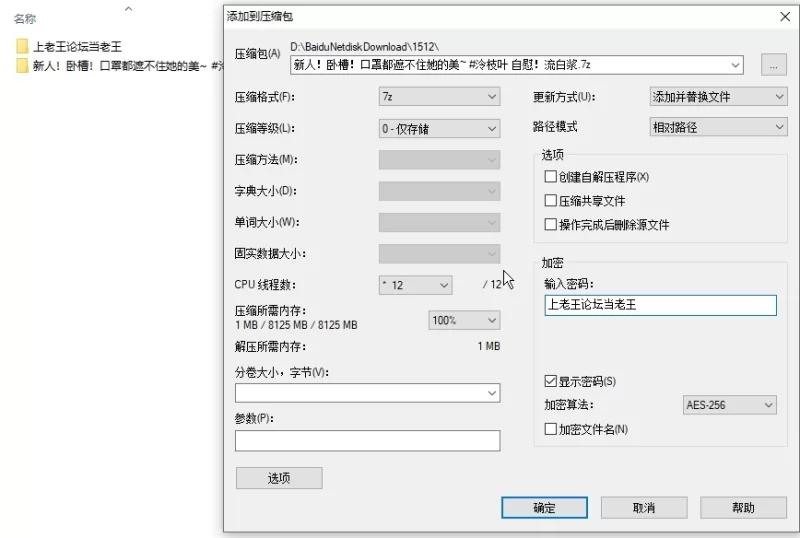
Task: Click the 选项 button
Action: pyautogui.click(x=279, y=478)
